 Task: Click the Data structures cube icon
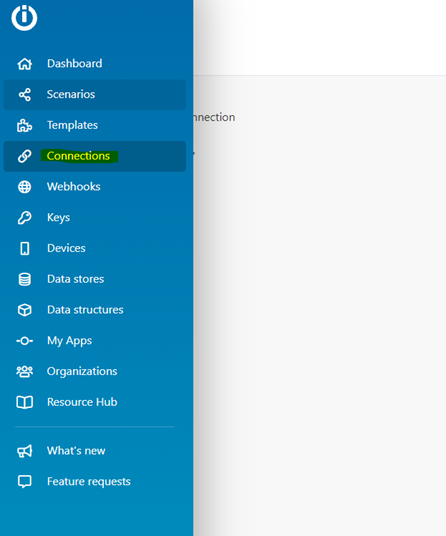[25, 310]
